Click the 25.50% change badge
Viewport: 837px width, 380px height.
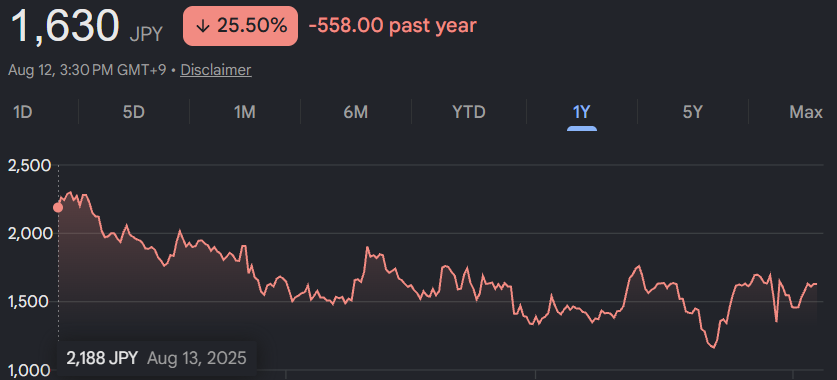click(x=240, y=26)
